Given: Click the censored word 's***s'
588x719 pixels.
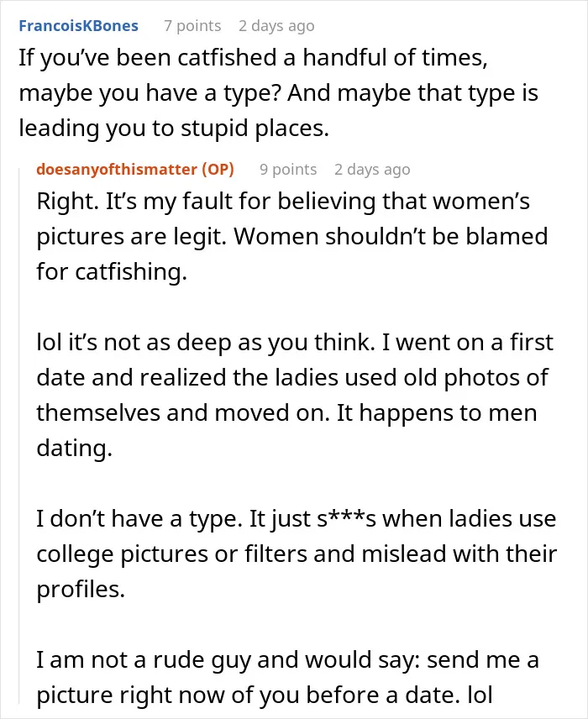Looking at the screenshot, I should tap(346, 518).
